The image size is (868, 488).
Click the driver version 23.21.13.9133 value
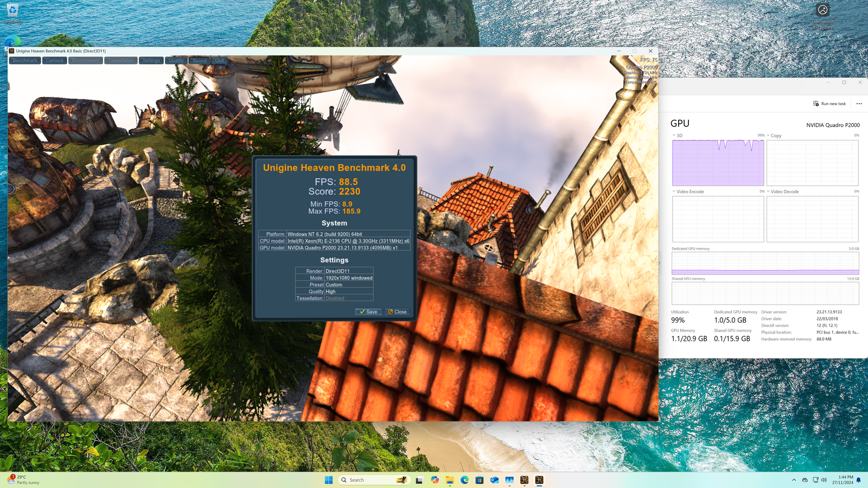point(829,312)
